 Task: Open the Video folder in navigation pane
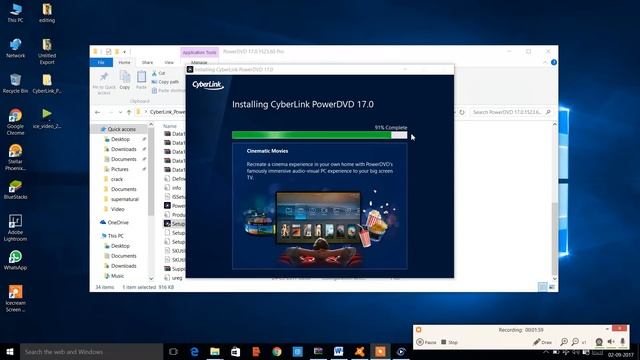[118, 209]
